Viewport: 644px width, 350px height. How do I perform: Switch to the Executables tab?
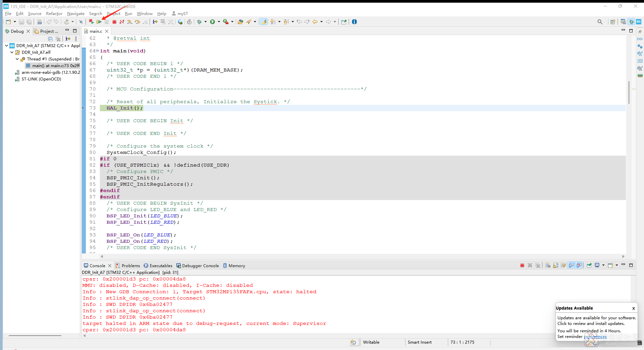(x=158, y=266)
